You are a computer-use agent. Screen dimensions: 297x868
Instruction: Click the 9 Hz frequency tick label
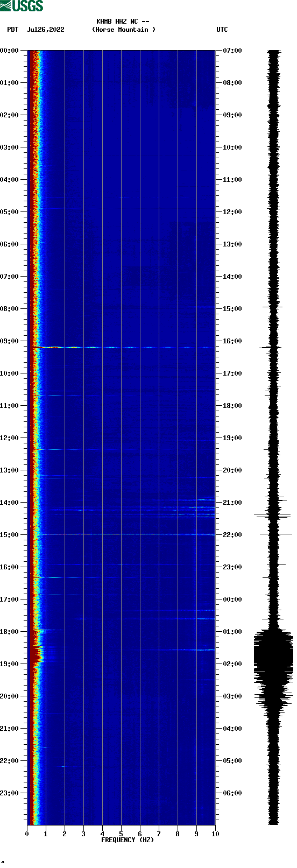(196, 834)
